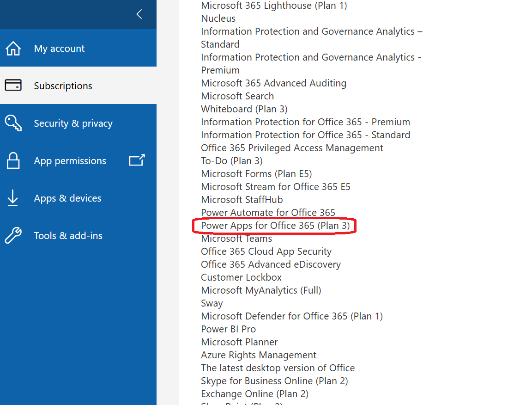Click 'Office 365 Privileged Access Management'
This screenshot has height=405, width=532.
click(292, 148)
